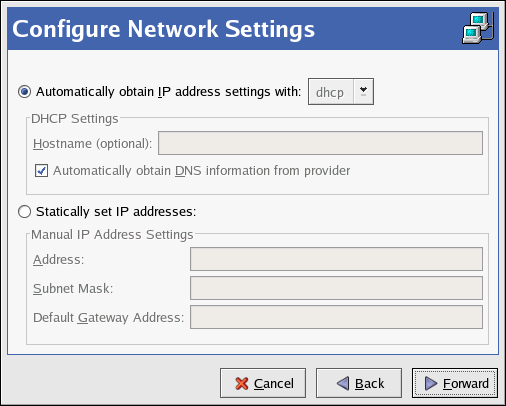Click the right arrow icon on Forward
506x406 pixels.
[x=431, y=383]
